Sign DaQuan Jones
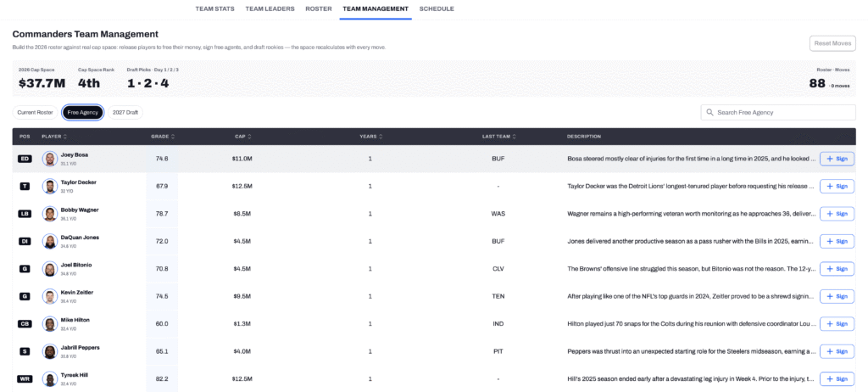Image resolution: width=868 pixels, height=392 pixels. pyautogui.click(x=837, y=241)
